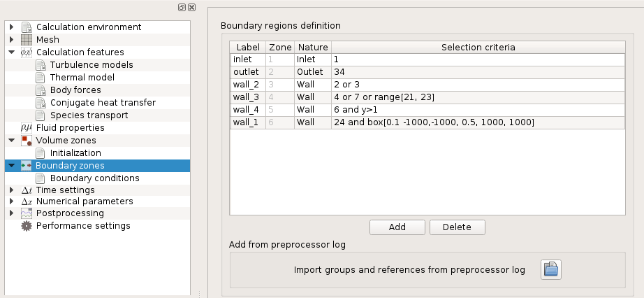Image resolution: width=644 pixels, height=298 pixels.
Task: Open the Body forces page
Action: [75, 90]
